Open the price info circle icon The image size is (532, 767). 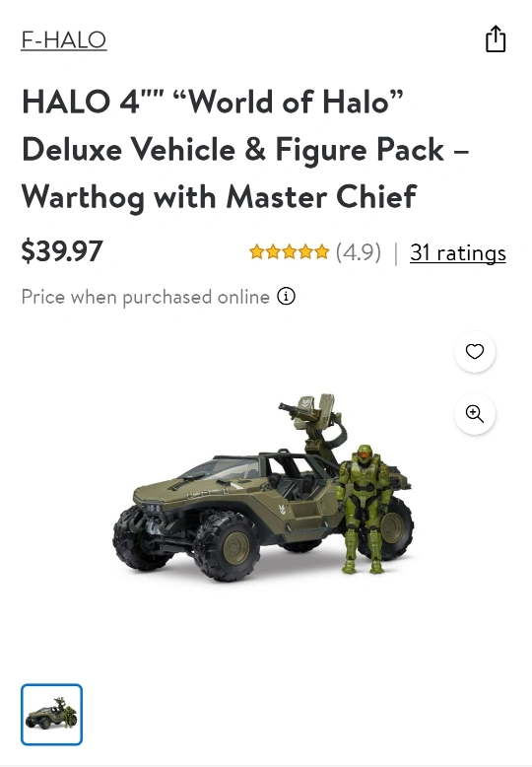click(x=286, y=297)
